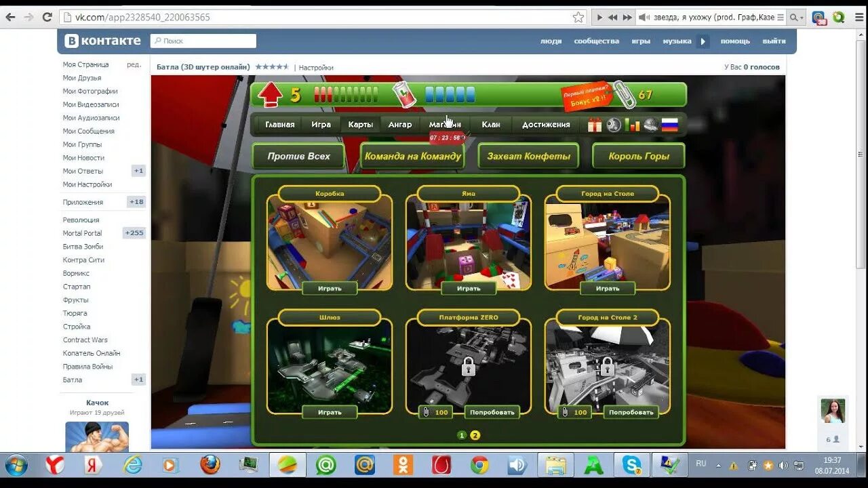Click Настройки link beside game title

click(316, 67)
